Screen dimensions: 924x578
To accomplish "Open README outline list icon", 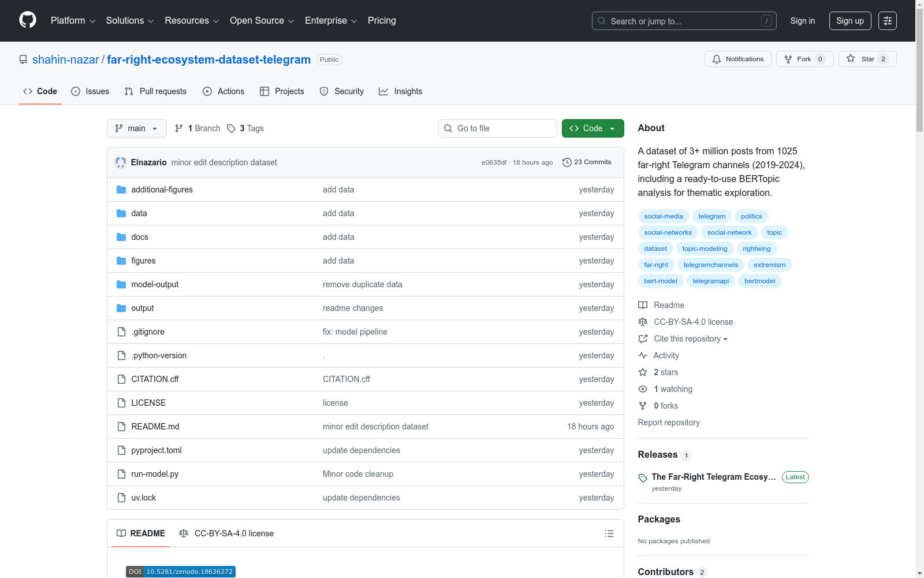I will (609, 533).
